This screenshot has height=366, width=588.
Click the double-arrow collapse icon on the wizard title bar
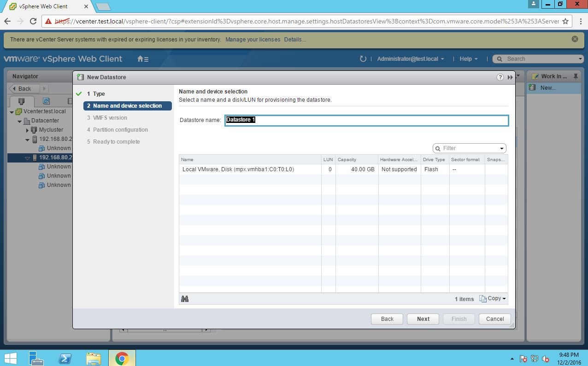coord(510,77)
